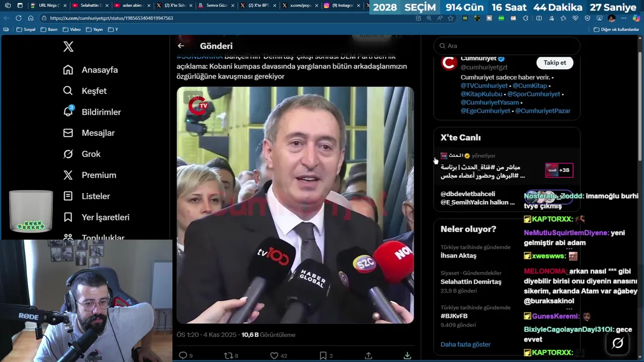Screen dimensions: 644x362
Task: Open Sosyal bookmarks folder
Action: click(x=26, y=30)
